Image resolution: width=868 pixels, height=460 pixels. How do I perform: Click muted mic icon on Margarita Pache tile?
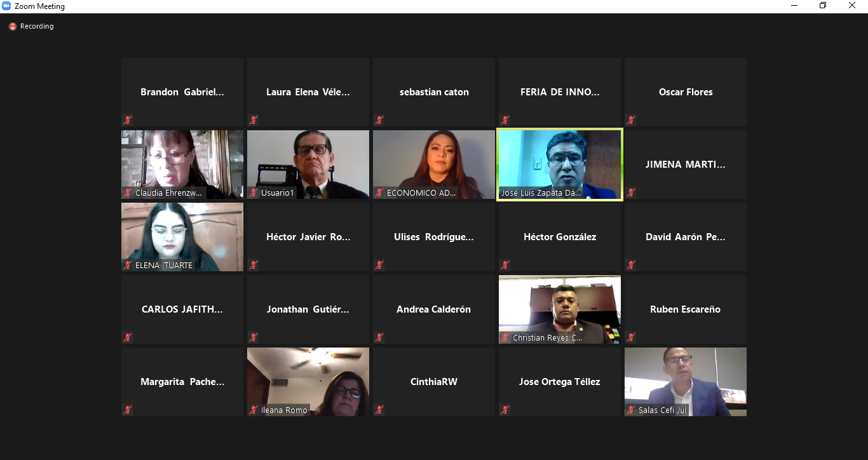pos(128,410)
